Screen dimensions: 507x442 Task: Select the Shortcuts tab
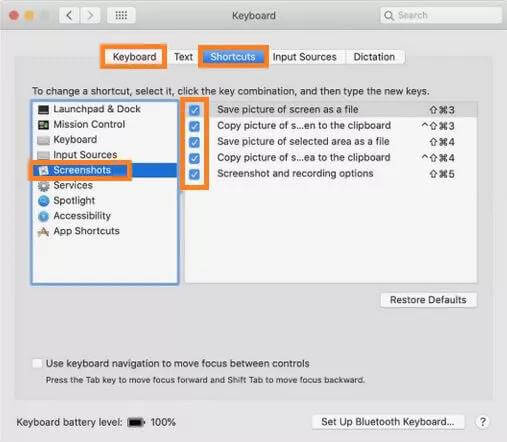coord(233,57)
